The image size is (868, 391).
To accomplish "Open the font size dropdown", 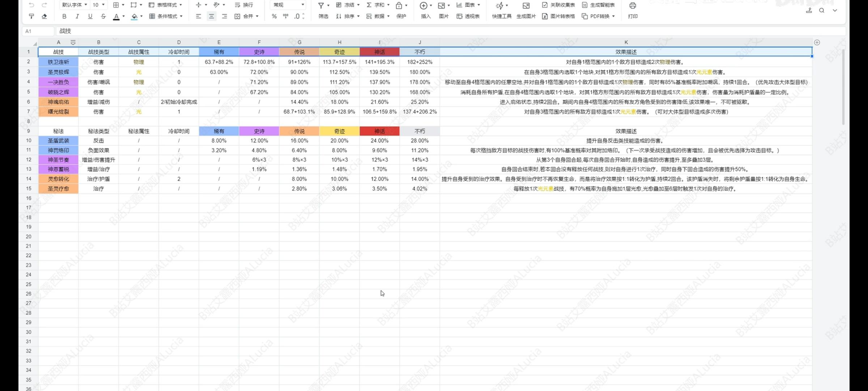I will (97, 5).
